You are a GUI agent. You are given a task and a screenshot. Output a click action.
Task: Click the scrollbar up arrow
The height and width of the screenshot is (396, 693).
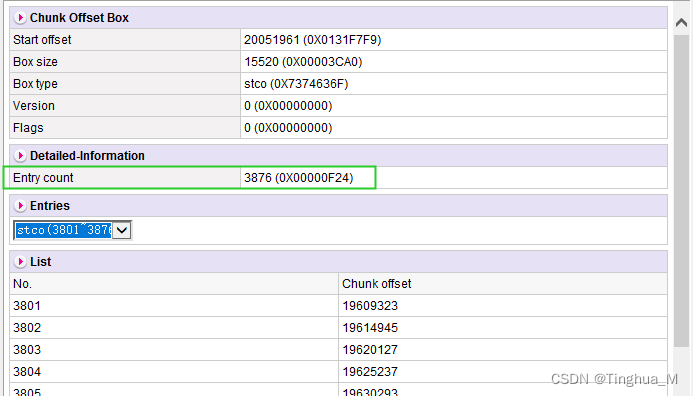[682, 22]
